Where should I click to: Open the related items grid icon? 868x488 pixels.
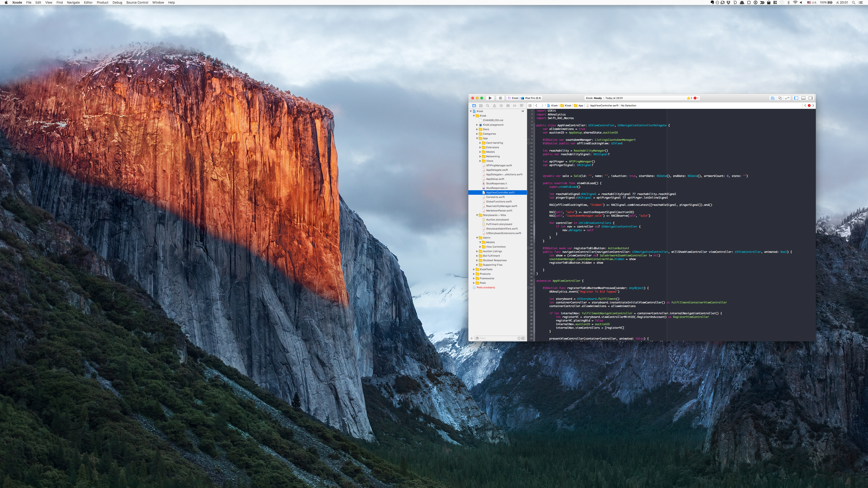[x=530, y=106]
